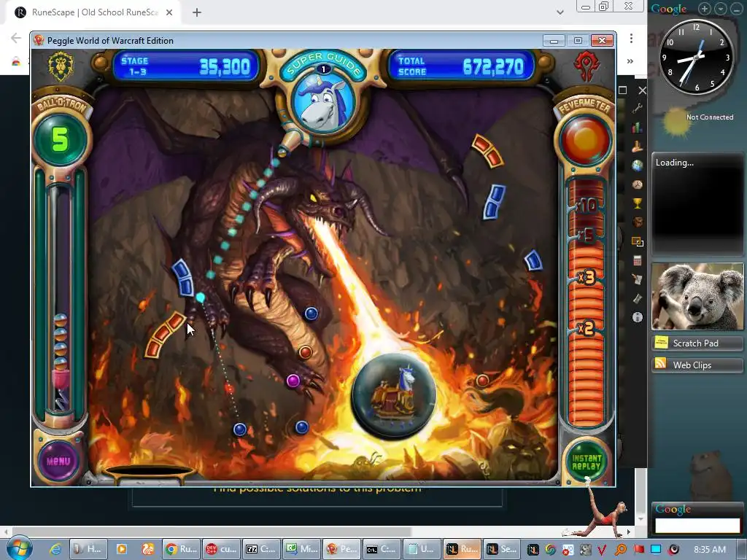Open RuneLite hand with gold stack icon
This screenshot has height=560, width=747.
click(638, 147)
